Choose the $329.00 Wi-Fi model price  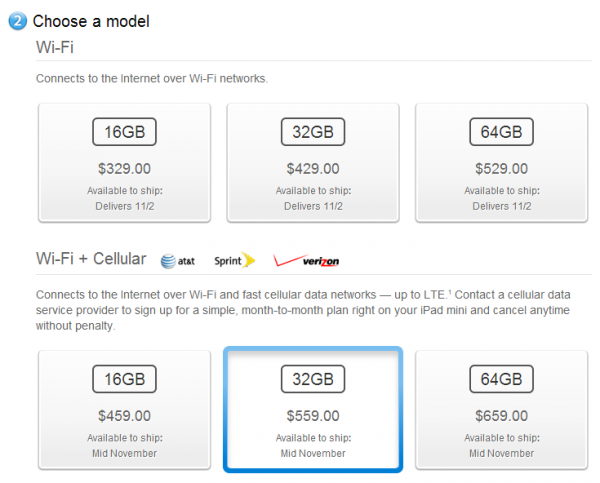124,169
